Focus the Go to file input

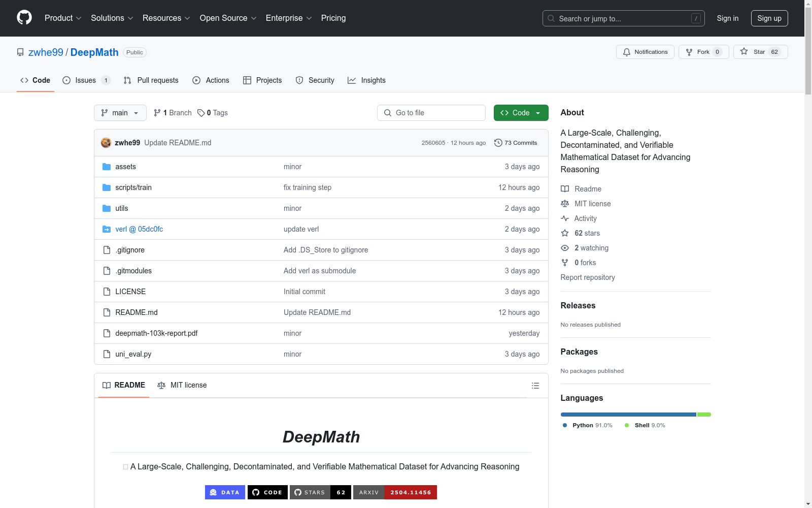point(431,113)
